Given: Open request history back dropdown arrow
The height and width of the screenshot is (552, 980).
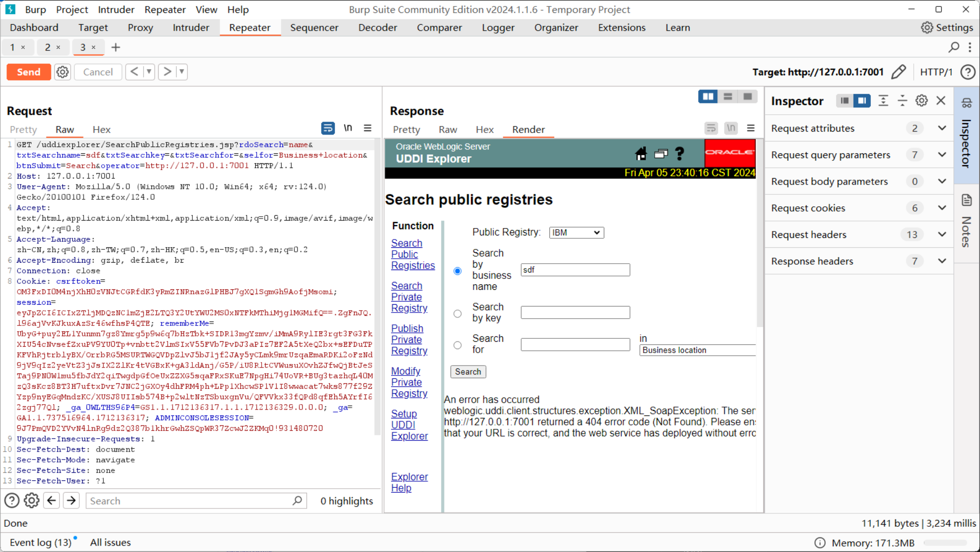Looking at the screenshot, I should [x=149, y=72].
